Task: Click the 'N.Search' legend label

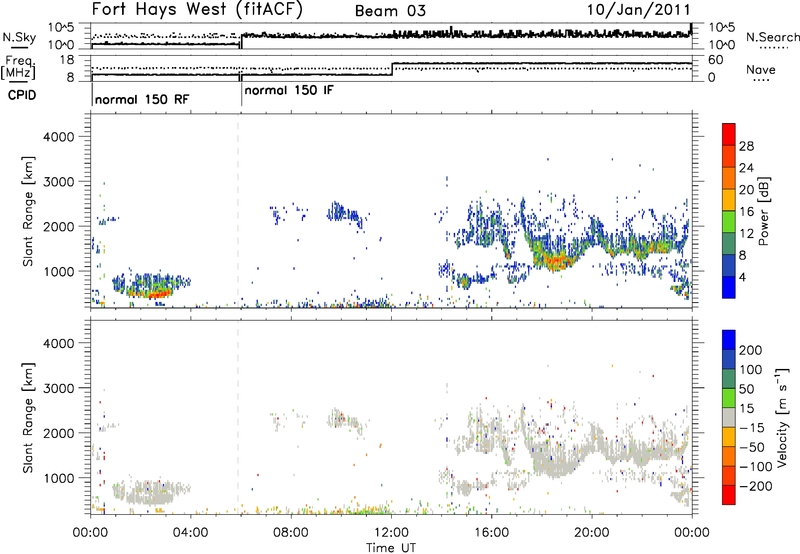Action: pos(773,37)
